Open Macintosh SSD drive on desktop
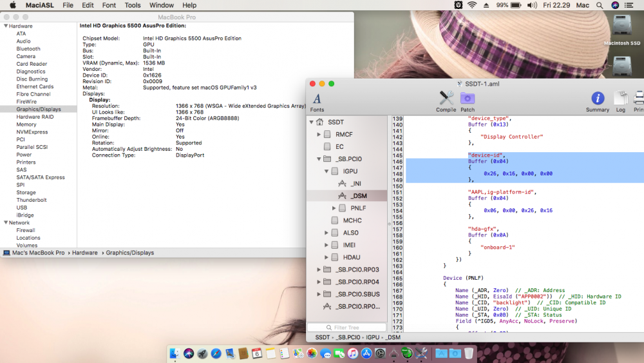Image resolution: width=644 pixels, height=363 pixels. 622,30
